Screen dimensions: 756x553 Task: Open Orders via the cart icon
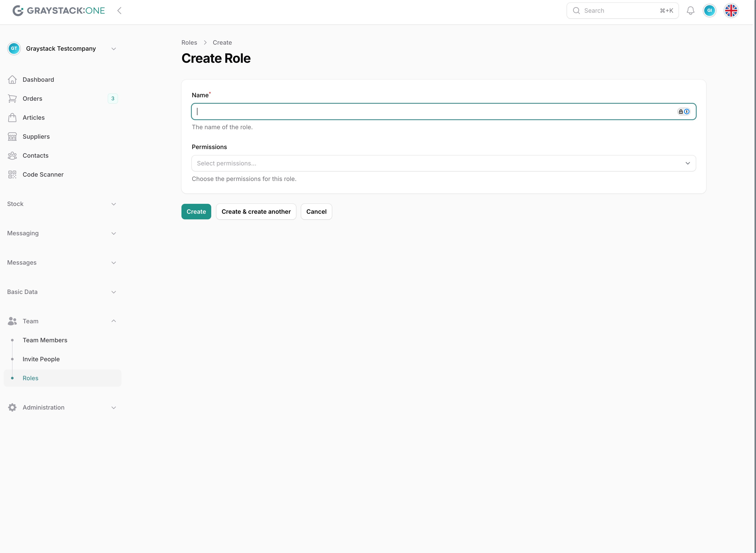click(12, 98)
